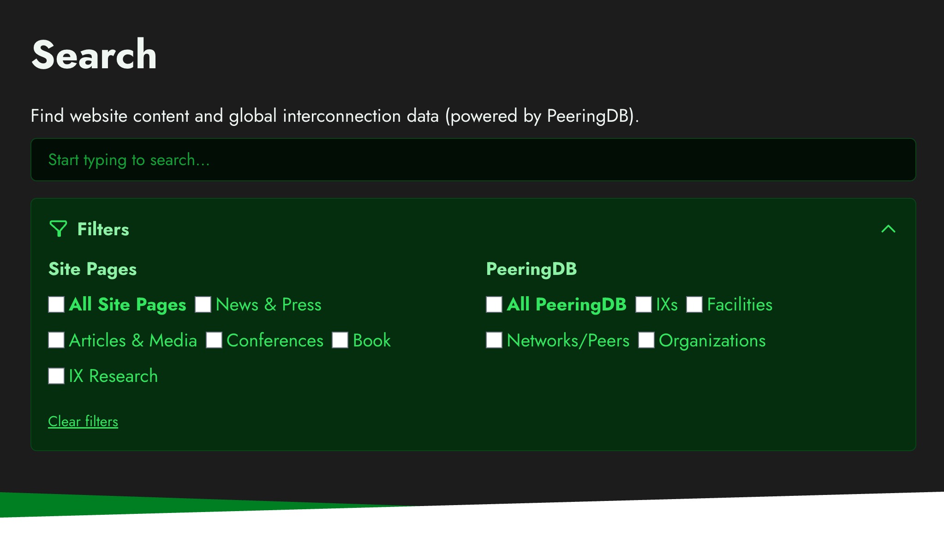Enable the IX Research filter
The image size is (944, 560).
coord(56,376)
